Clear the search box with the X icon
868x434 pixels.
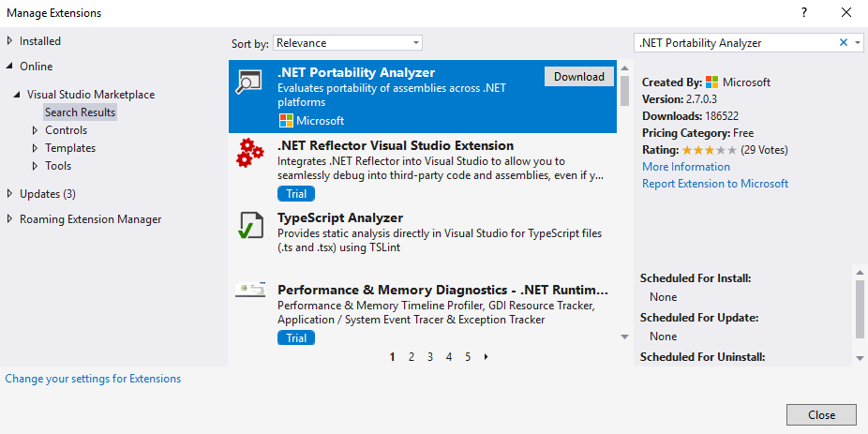[844, 42]
